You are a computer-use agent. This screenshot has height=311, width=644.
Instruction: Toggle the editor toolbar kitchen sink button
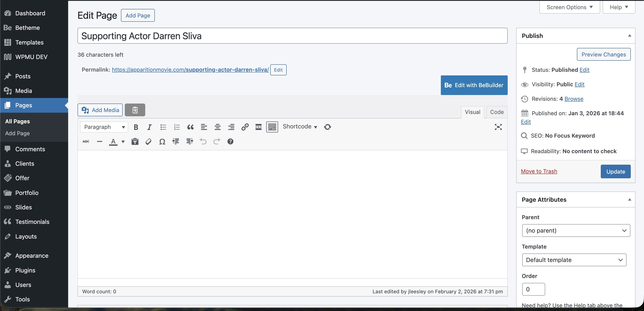[272, 127]
